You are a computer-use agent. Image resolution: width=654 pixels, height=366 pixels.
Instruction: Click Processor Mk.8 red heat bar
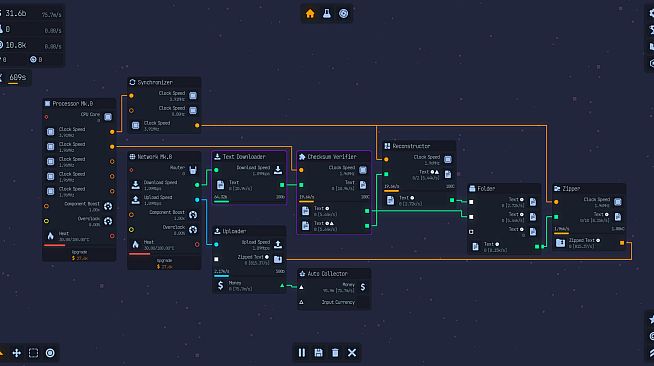point(55,245)
